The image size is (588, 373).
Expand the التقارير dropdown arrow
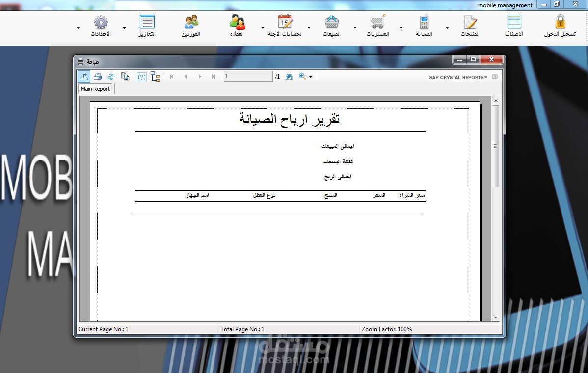point(125,28)
